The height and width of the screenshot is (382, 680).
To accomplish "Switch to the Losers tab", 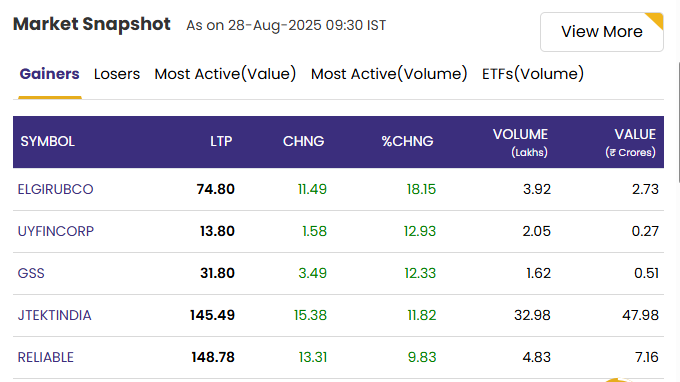I will click(x=117, y=74).
